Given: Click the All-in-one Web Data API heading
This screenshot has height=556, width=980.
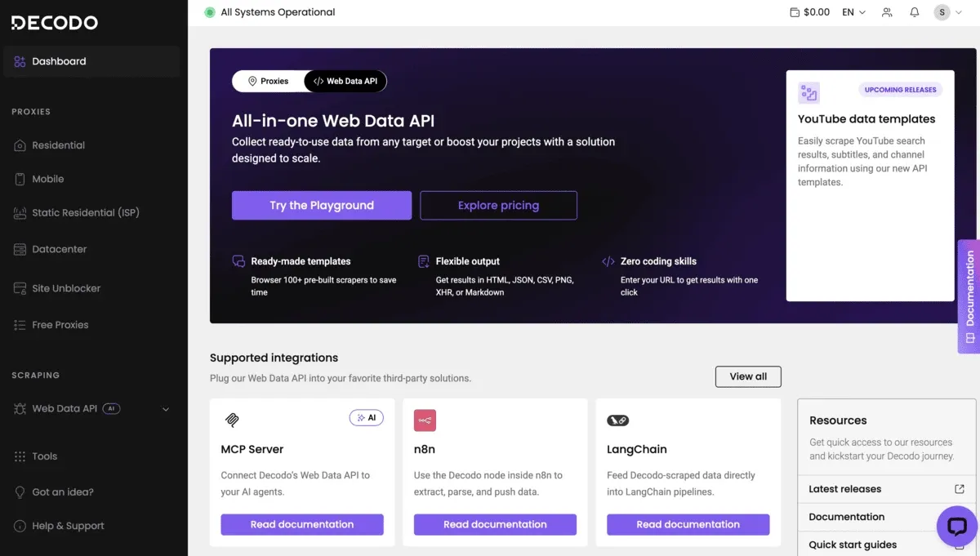Looking at the screenshot, I should (333, 121).
